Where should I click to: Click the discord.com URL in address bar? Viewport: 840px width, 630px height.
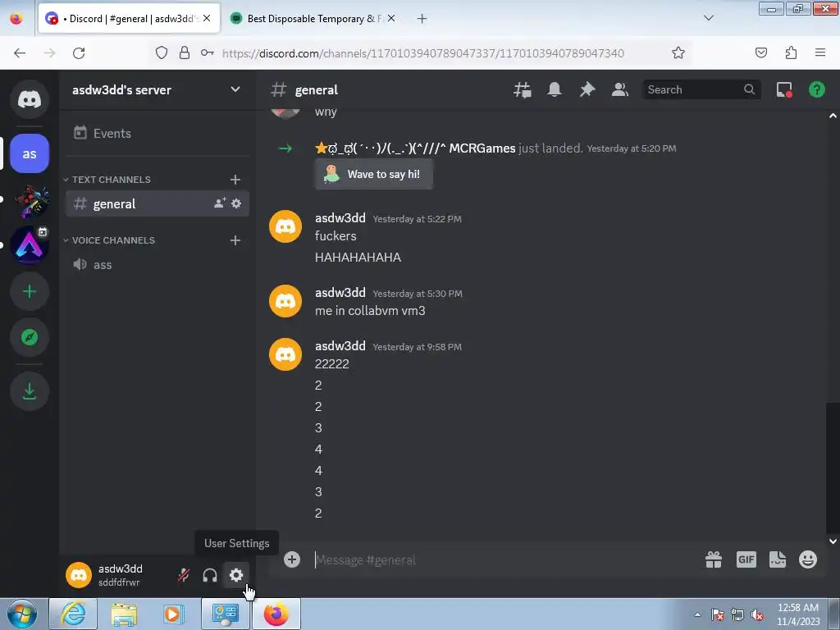pos(422,53)
